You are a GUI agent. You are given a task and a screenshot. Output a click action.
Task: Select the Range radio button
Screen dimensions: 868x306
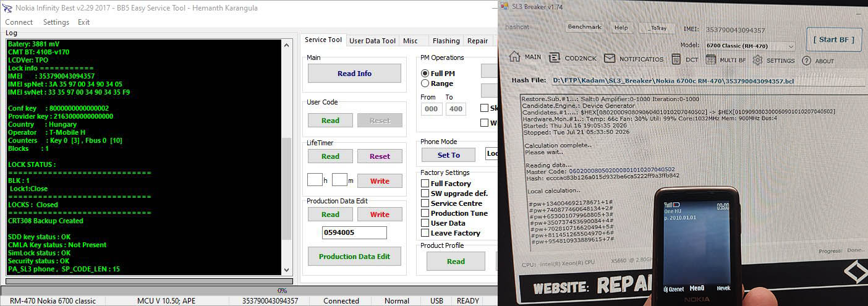[x=425, y=83]
